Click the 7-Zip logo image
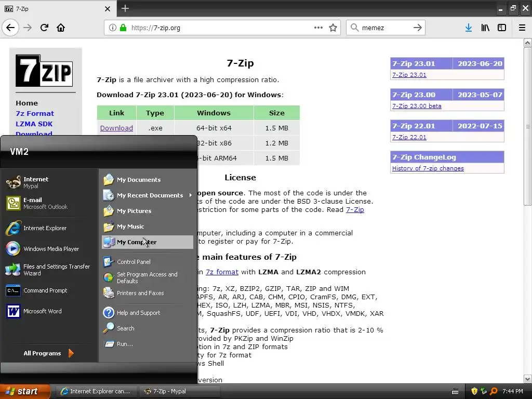 click(44, 71)
